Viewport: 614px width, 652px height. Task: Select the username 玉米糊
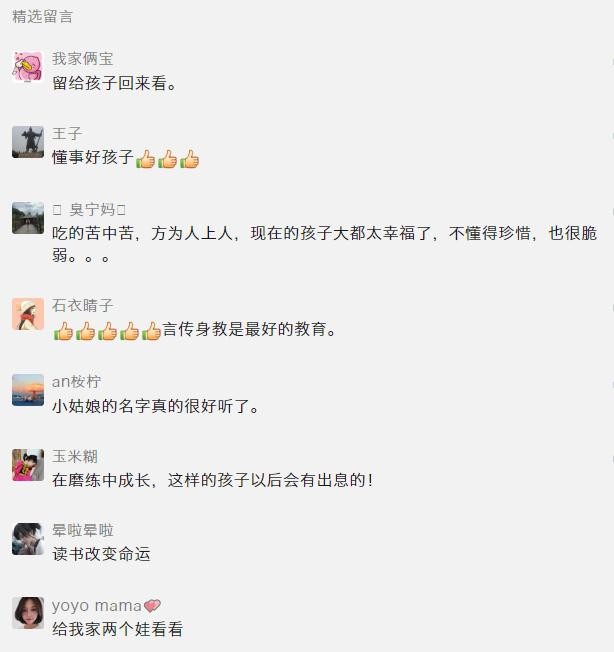pyautogui.click(x=75, y=457)
